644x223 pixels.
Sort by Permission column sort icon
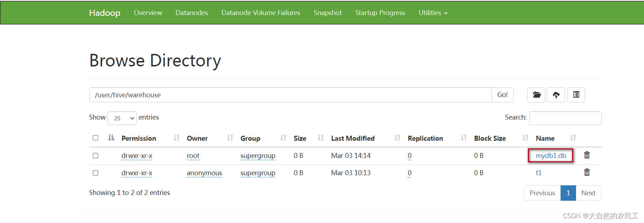176,138
